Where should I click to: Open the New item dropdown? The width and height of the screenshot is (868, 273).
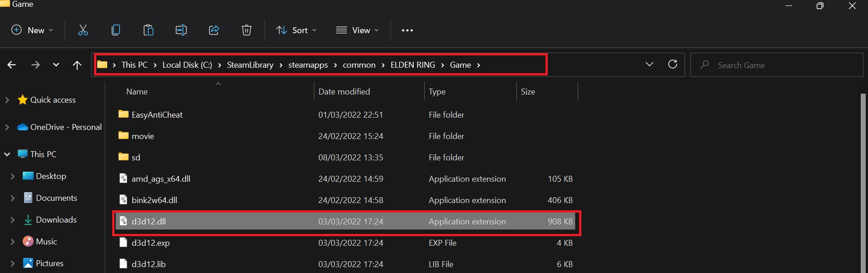(x=32, y=30)
